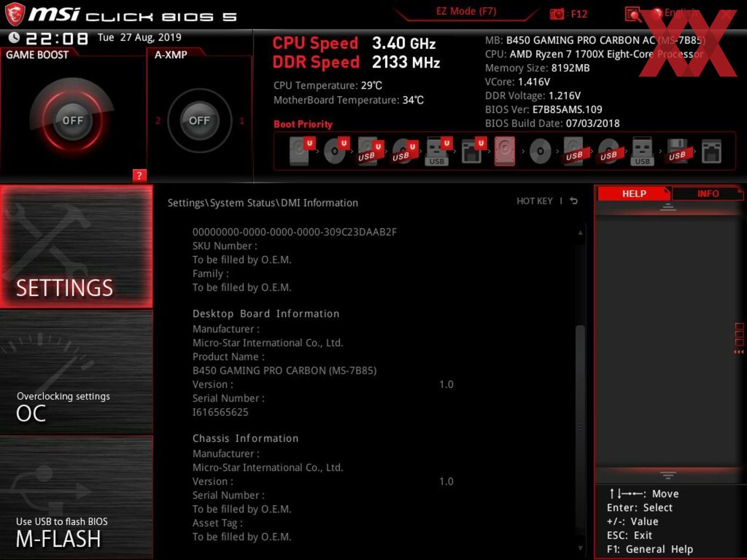The width and height of the screenshot is (747, 560).
Task: Select A-XMP profile 2
Action: pyautogui.click(x=158, y=121)
